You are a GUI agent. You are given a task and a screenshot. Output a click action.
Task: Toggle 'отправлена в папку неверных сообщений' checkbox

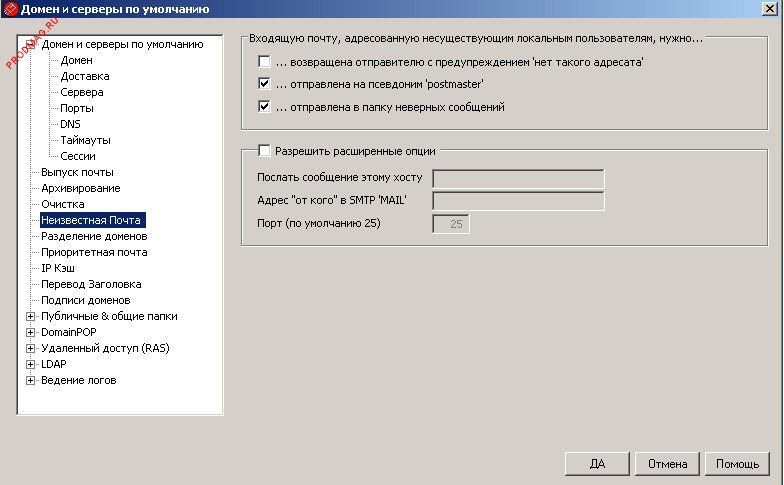click(x=265, y=106)
